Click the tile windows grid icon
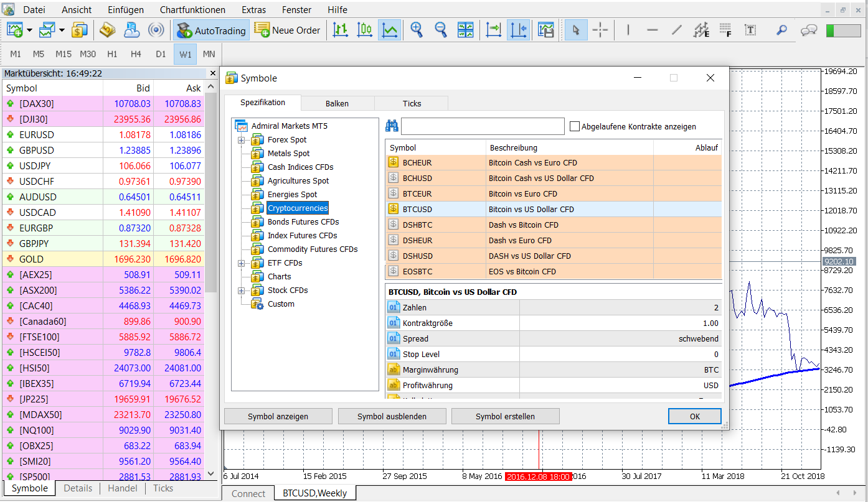Image resolution: width=868 pixels, height=502 pixels. coord(465,30)
